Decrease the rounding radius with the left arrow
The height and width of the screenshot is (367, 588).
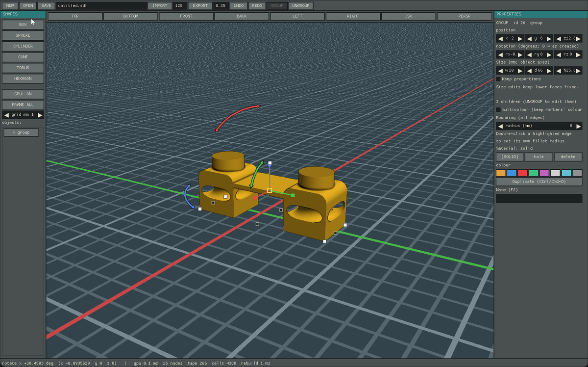[x=500, y=126]
